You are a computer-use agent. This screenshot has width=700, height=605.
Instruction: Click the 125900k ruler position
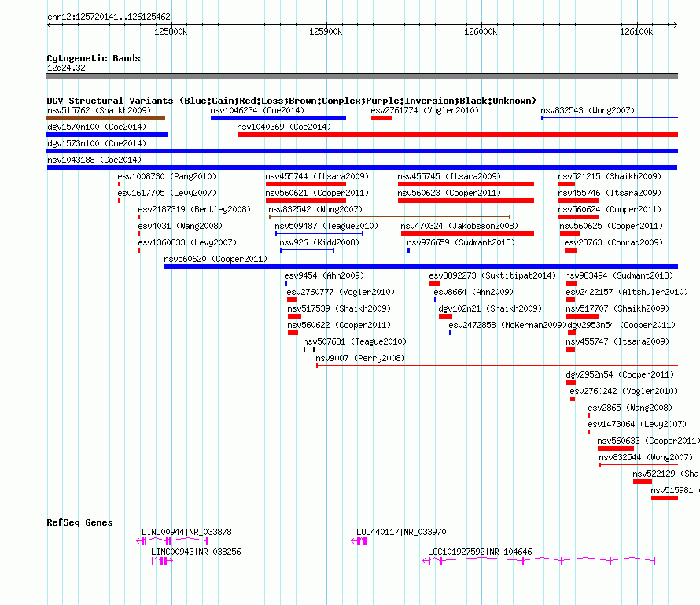coord(326,31)
